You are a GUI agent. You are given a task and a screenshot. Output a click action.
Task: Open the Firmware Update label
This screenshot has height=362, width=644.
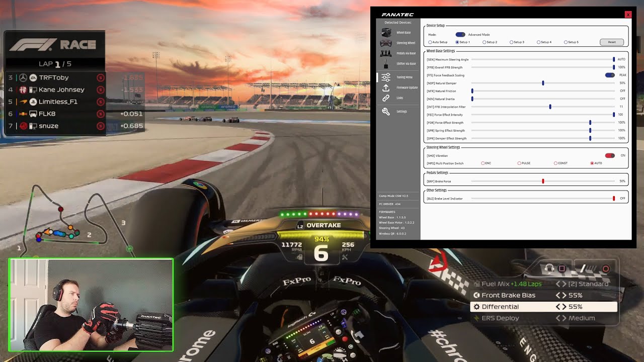click(407, 87)
